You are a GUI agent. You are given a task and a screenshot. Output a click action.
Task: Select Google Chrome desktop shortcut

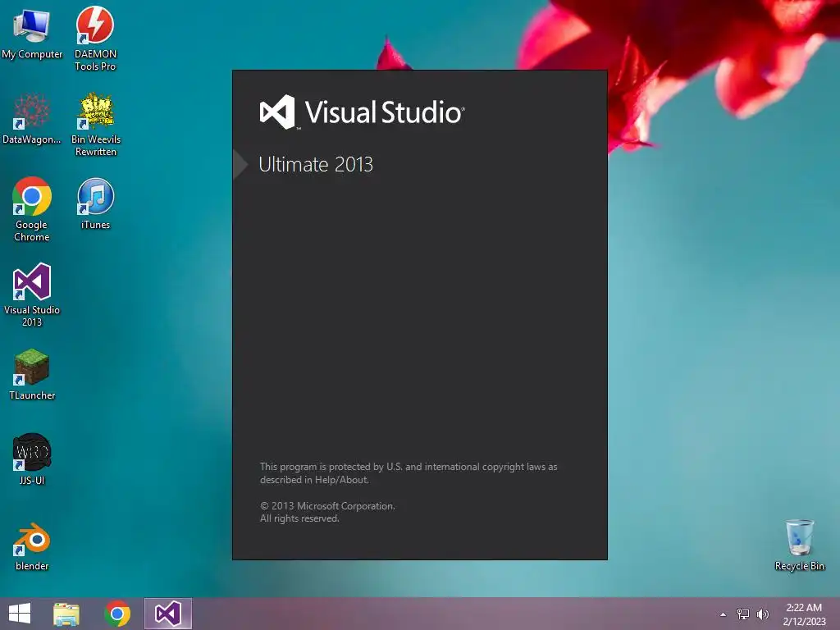tap(32, 209)
